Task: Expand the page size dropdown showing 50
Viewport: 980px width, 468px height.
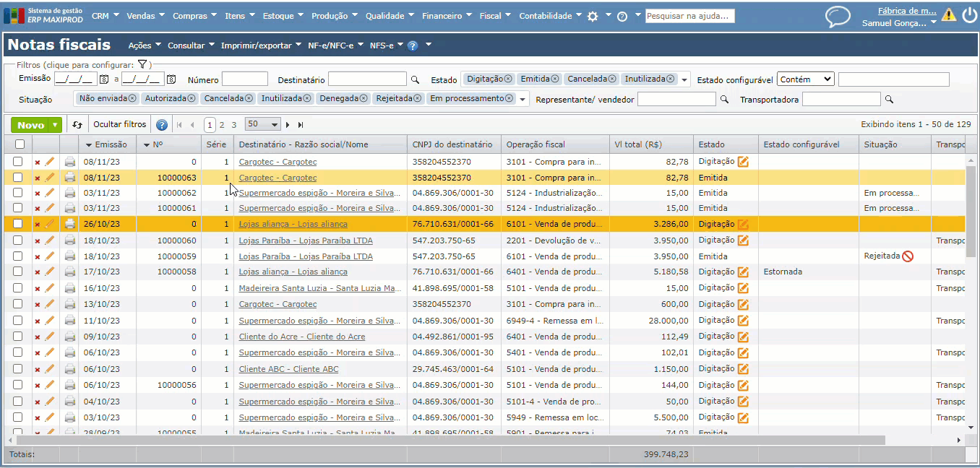Action: point(262,124)
